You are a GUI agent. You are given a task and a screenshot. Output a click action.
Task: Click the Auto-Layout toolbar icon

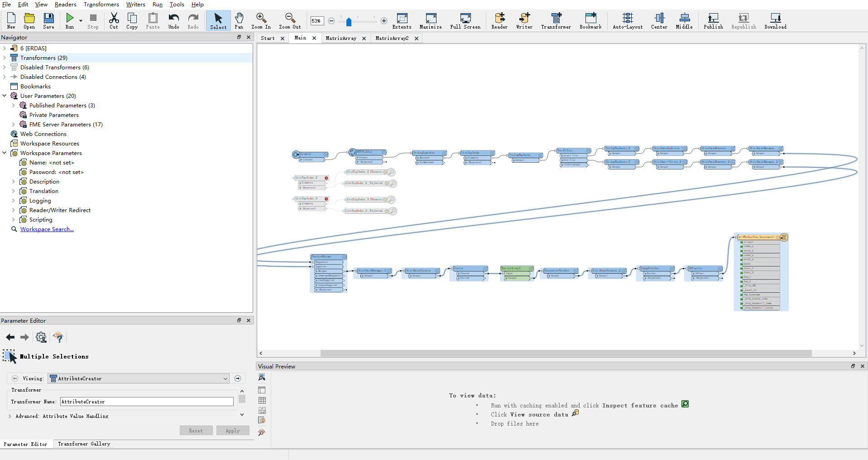coord(628,20)
